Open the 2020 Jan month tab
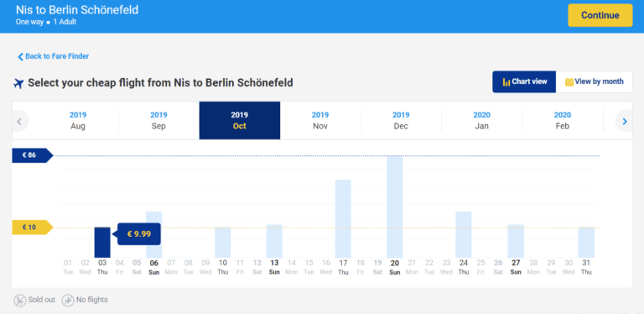The height and width of the screenshot is (314, 644). tap(482, 120)
